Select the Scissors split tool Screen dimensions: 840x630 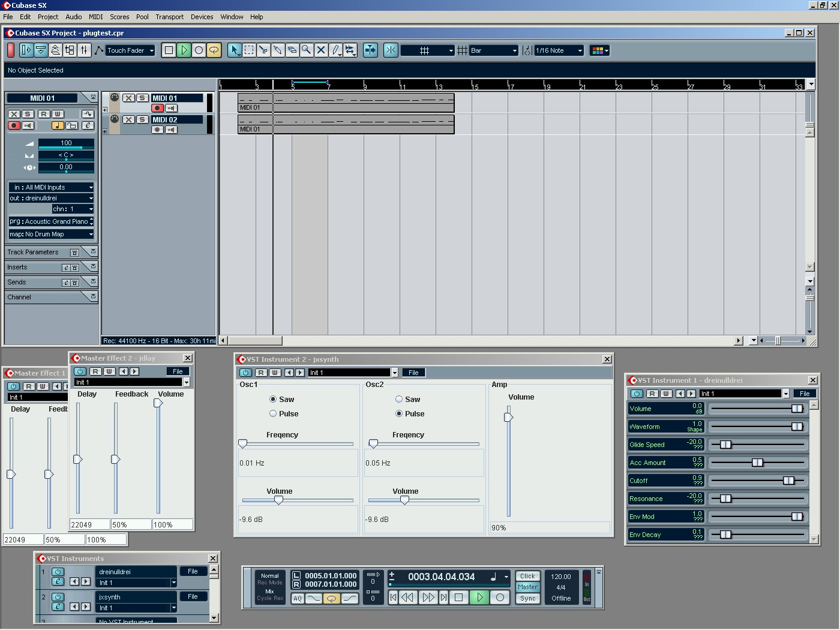click(263, 50)
